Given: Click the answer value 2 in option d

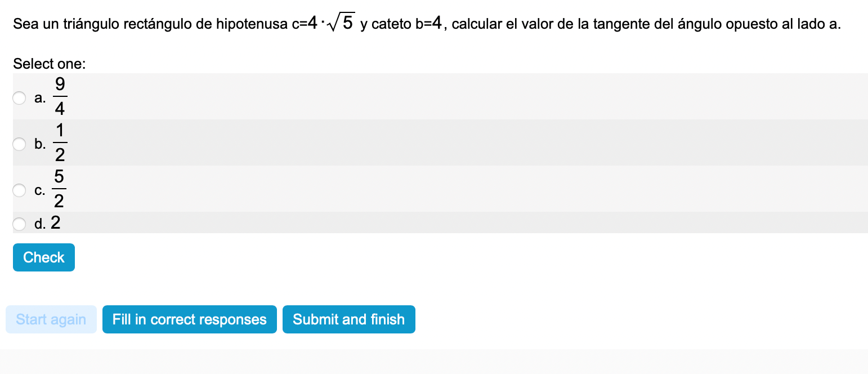Looking at the screenshot, I should tap(56, 223).
